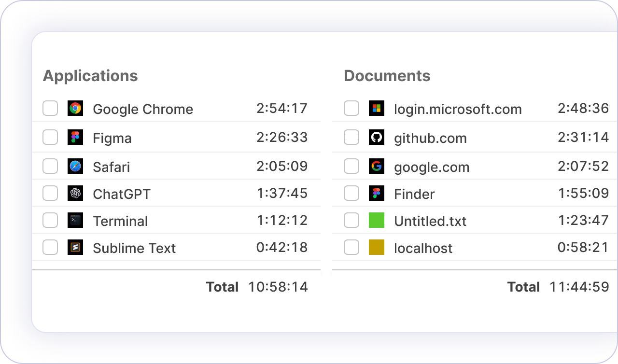Viewport: 618px width, 364px height.
Task: Click the Sublime Text icon
Action: pos(75,247)
